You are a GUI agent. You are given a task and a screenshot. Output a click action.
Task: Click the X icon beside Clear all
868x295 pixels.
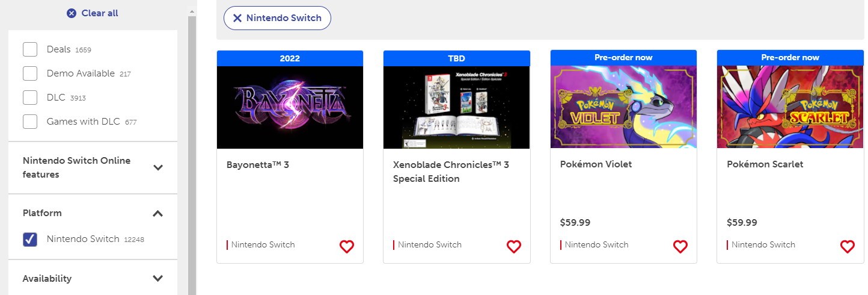pos(72,13)
